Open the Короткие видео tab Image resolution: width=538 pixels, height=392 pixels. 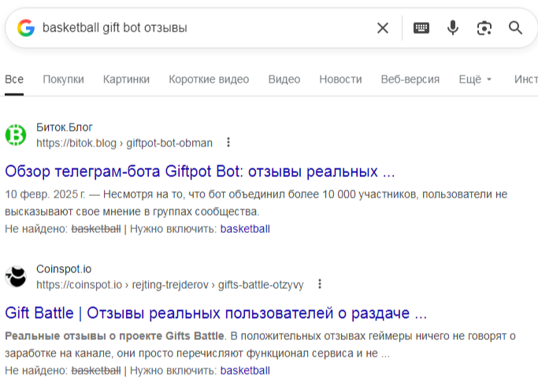pyautogui.click(x=209, y=80)
